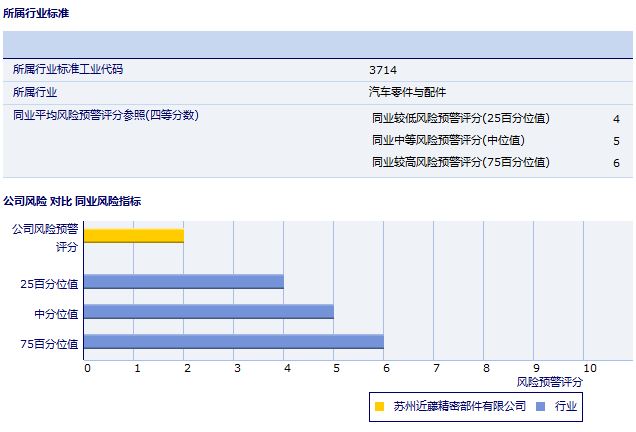Click the yellow legend swatch for 苏州近藤精密部件有限公司
The height and width of the screenshot is (432, 636).
click(379, 406)
